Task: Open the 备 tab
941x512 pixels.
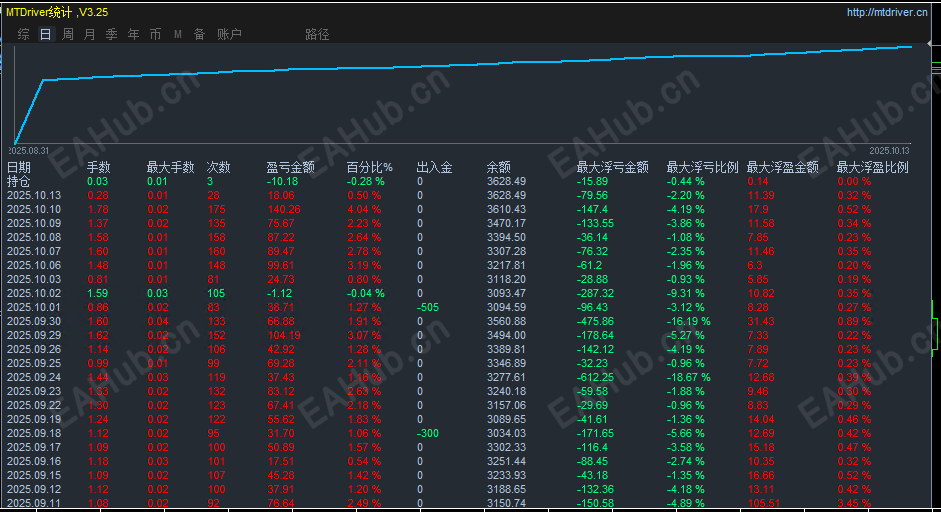Action: [x=199, y=34]
